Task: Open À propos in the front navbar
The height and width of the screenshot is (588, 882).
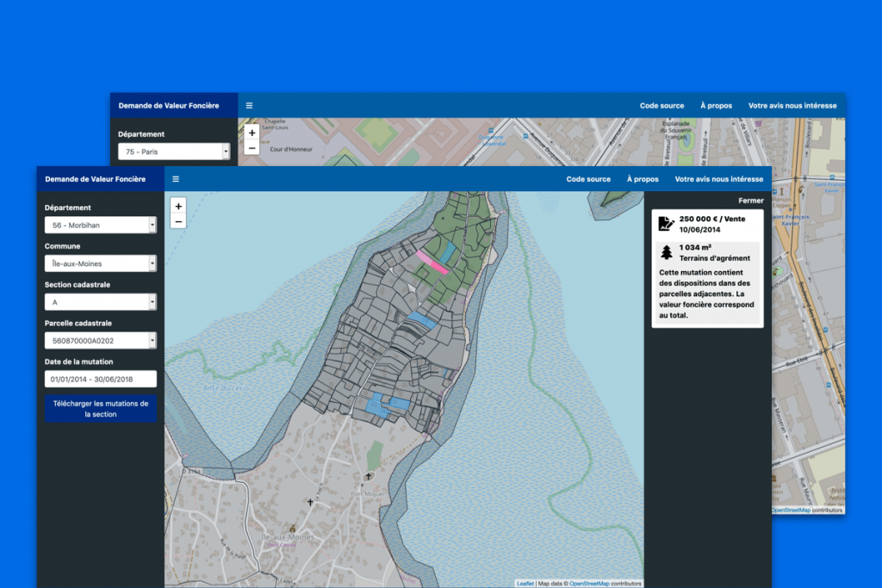Action: pos(643,179)
